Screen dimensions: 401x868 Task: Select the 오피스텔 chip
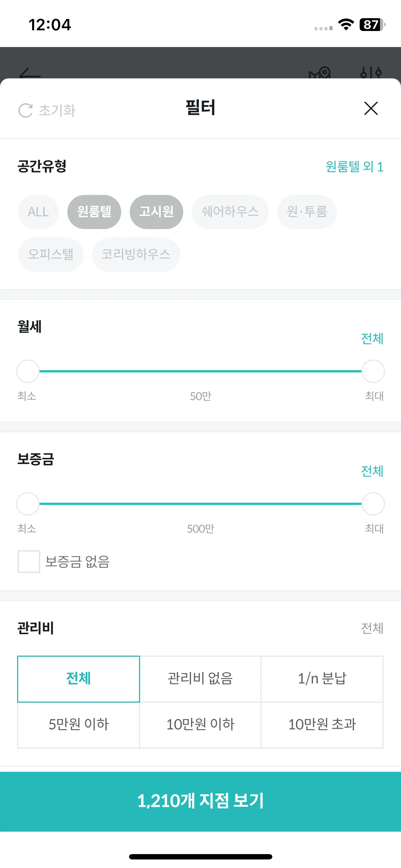click(x=51, y=254)
